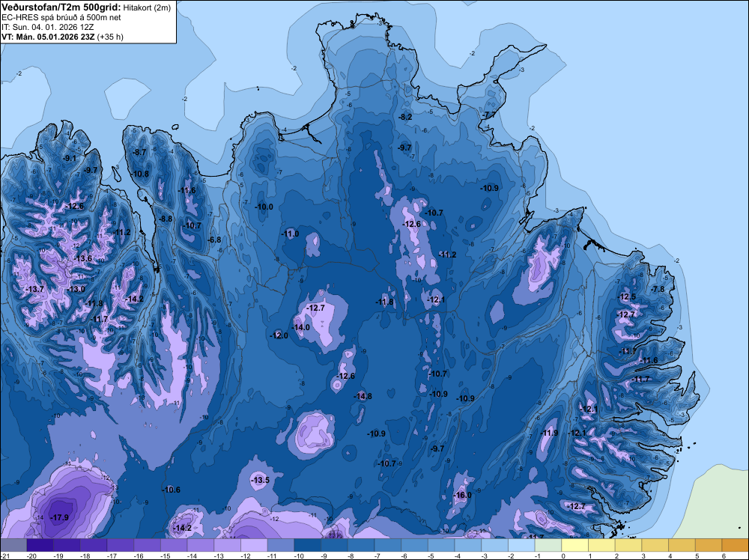Image resolution: width=749 pixels, height=560 pixels.
Task: Click the legend swatch between -10 and -9
Action: pyautogui.click(x=308, y=544)
